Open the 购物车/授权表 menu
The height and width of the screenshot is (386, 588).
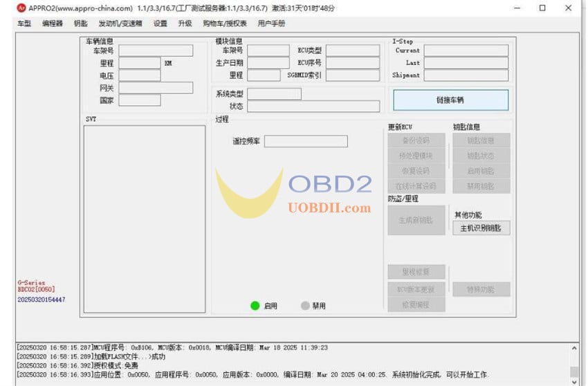[x=225, y=24]
